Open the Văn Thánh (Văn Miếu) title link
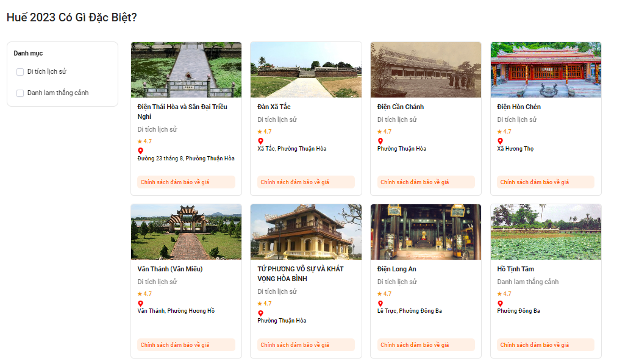This screenshot has height=364, width=628. [x=170, y=269]
